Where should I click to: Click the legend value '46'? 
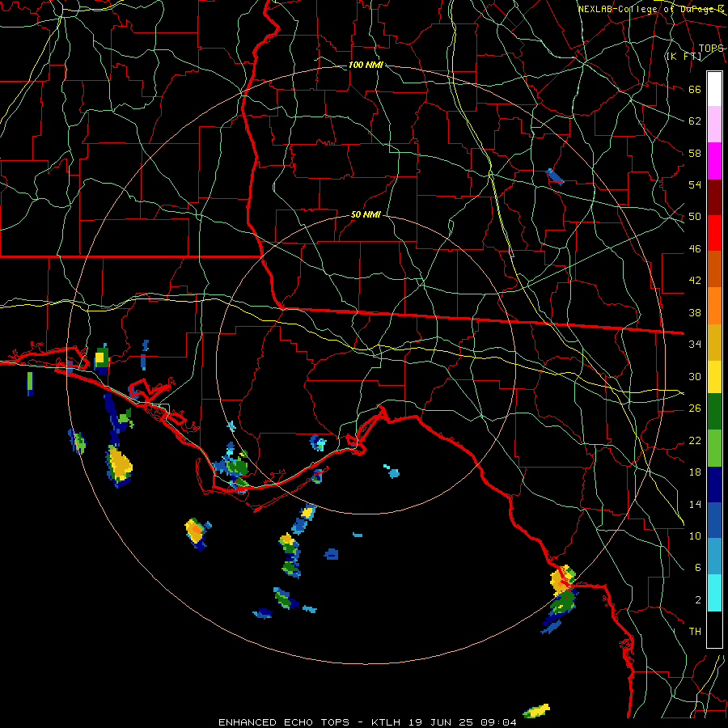click(x=695, y=249)
